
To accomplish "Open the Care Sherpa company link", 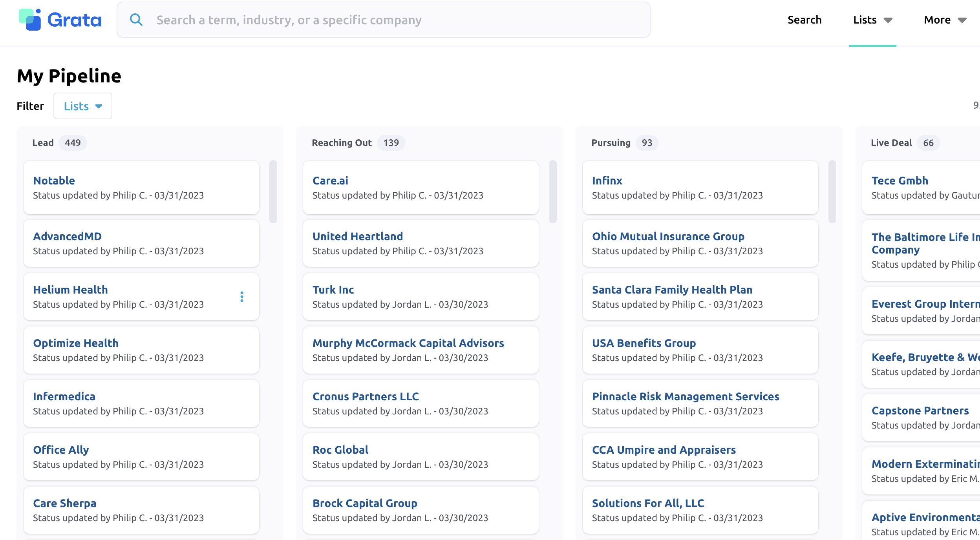I will click(x=64, y=503).
